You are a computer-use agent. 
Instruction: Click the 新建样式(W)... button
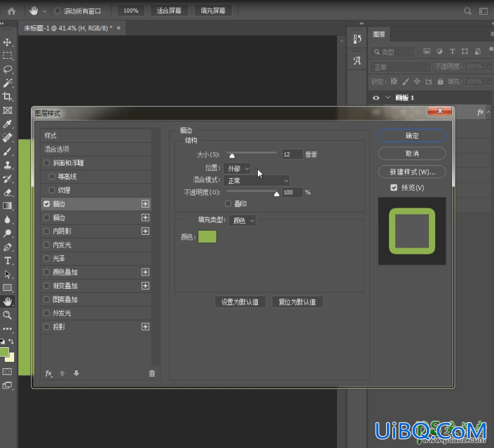pos(412,172)
